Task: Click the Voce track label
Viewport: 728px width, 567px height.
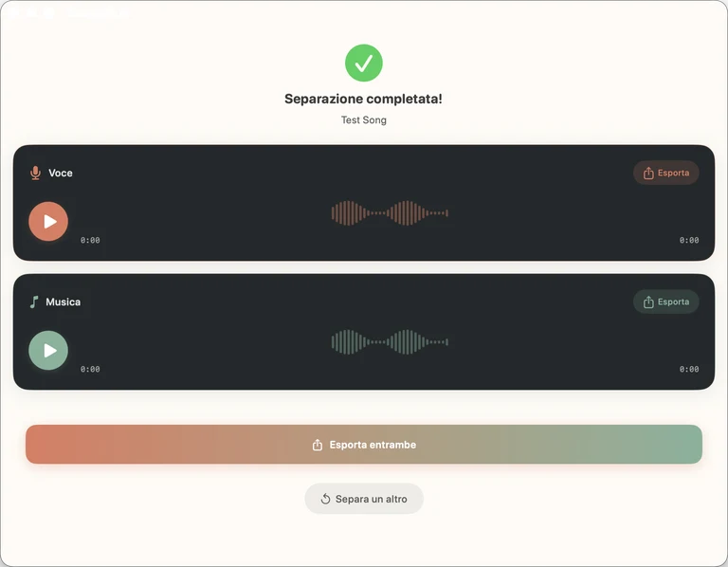Action: pos(61,173)
